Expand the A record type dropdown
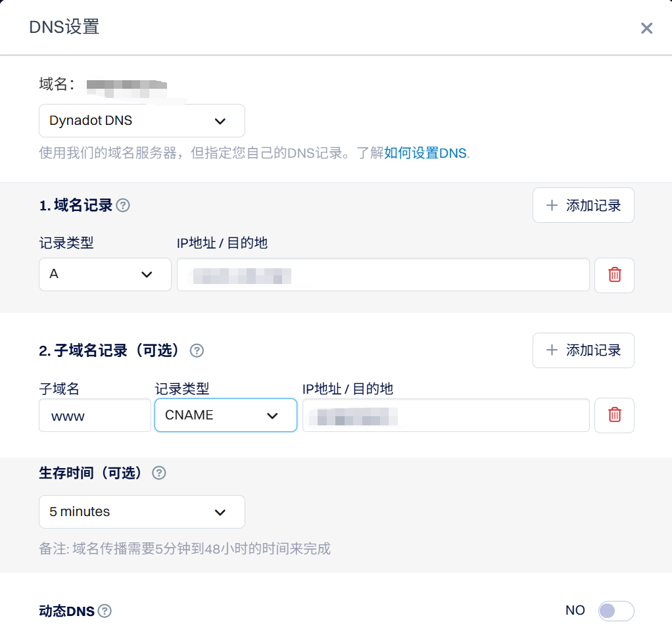The image size is (672, 641). pyautogui.click(x=105, y=274)
